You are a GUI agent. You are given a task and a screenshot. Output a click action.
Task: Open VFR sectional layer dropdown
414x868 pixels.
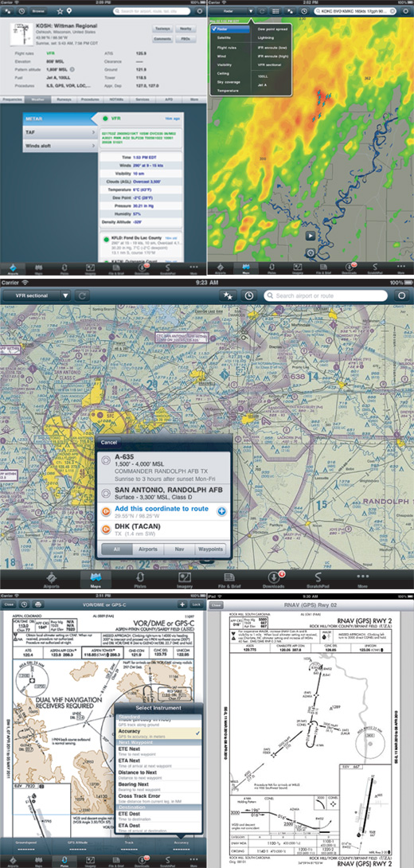pyautogui.click(x=37, y=295)
